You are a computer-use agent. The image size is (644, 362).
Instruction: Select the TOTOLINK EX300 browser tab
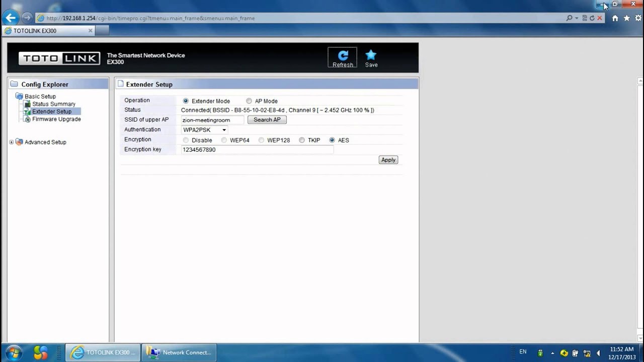pos(48,31)
